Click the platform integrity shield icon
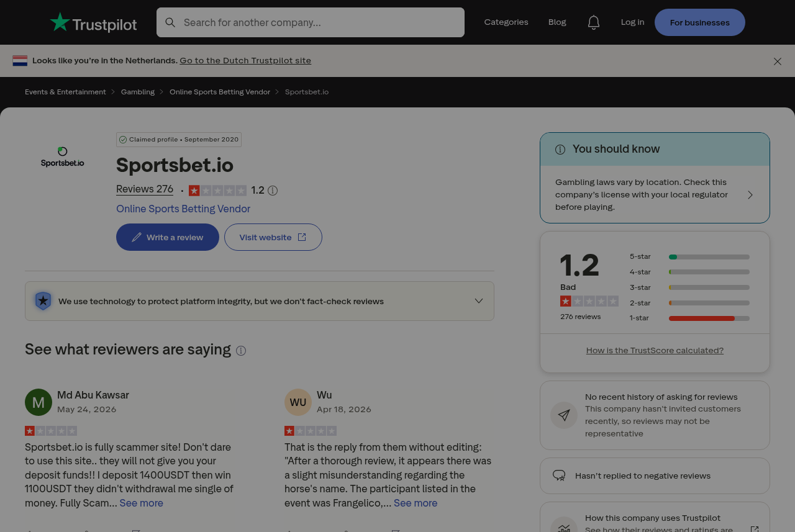The width and height of the screenshot is (795, 532). point(43,301)
